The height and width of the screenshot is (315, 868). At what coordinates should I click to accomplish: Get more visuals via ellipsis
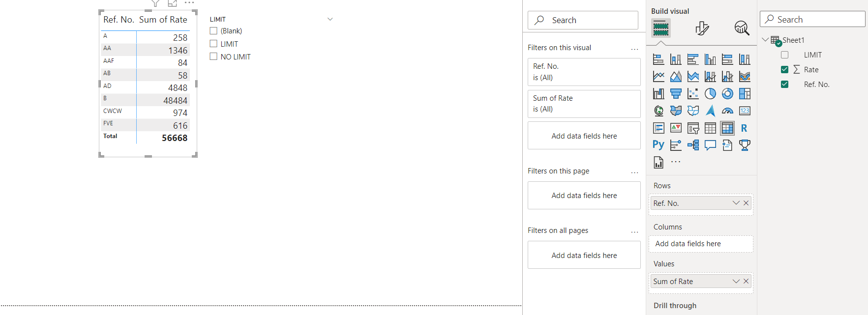coord(676,161)
